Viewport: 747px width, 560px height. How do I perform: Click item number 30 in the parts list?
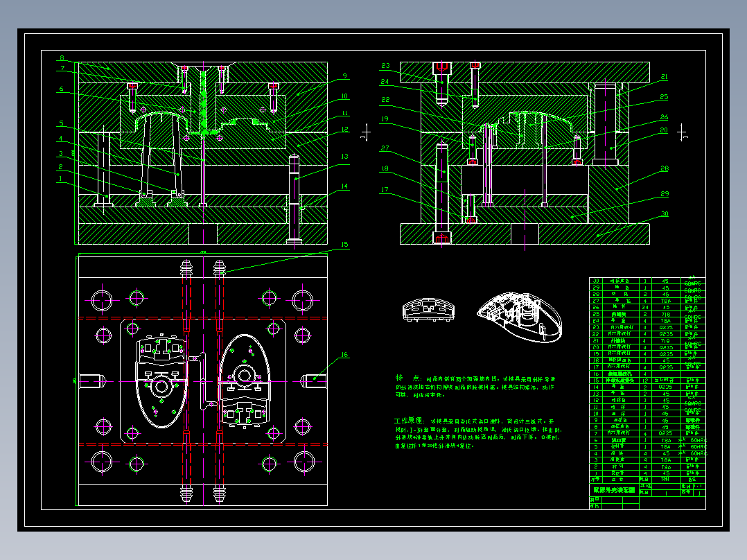coord(595,281)
